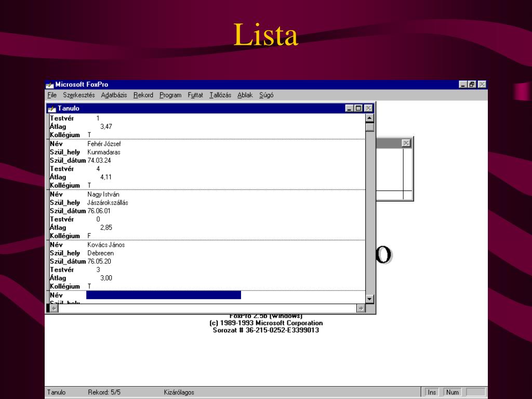The image size is (532, 399).
Task: Close the small window behind Tanulo
Action: [406, 143]
